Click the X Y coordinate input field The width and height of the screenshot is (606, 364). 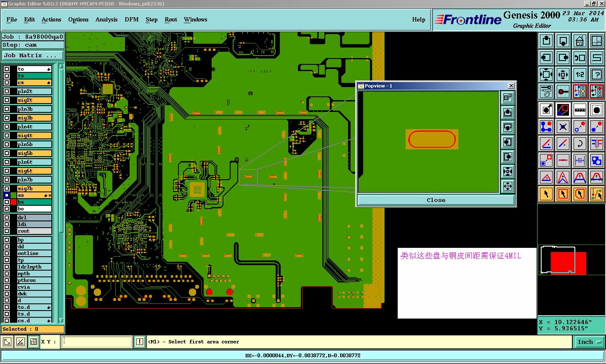click(97, 342)
